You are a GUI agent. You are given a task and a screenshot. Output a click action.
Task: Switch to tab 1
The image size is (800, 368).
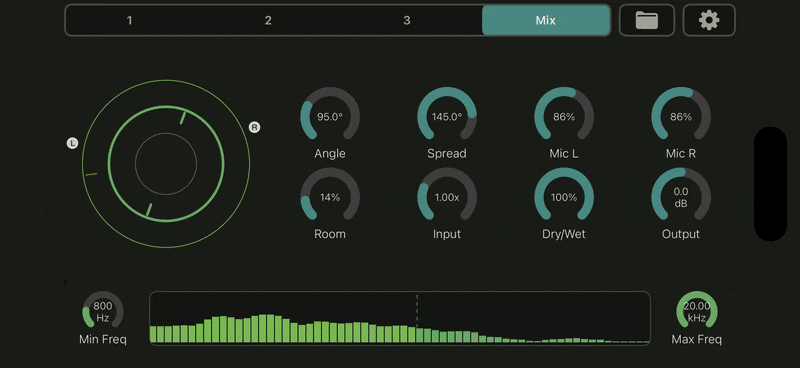coord(130,20)
